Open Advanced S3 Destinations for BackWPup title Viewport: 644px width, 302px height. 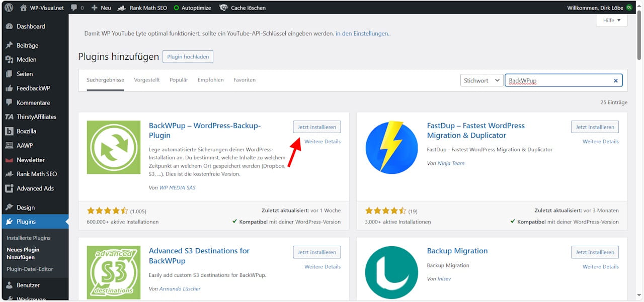pyautogui.click(x=199, y=256)
